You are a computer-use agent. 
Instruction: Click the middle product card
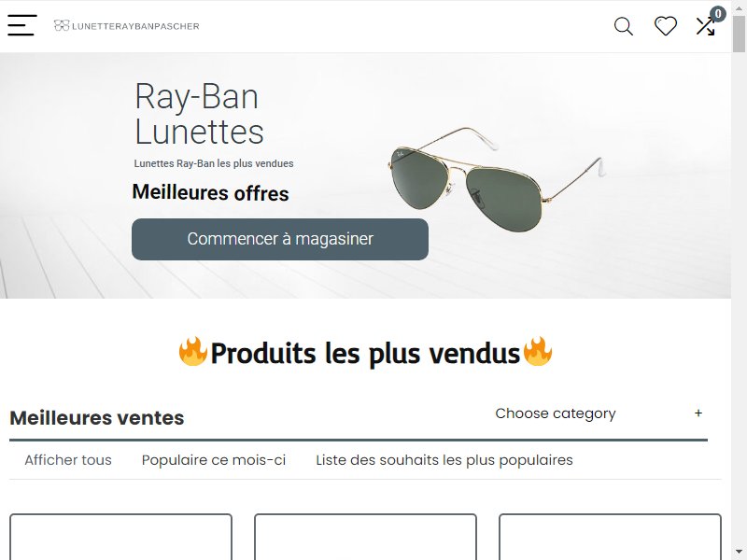point(365,537)
